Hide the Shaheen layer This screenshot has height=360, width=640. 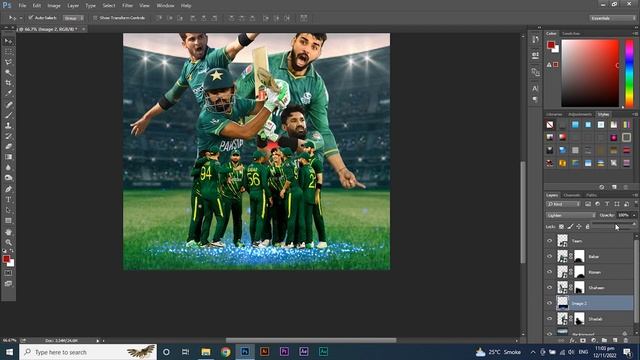click(x=549, y=287)
